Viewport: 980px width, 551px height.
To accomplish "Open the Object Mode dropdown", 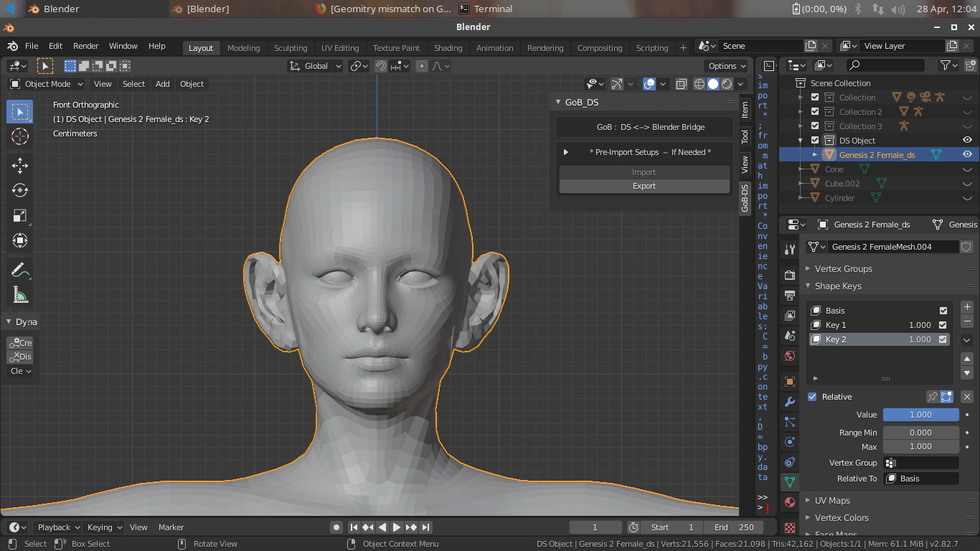I will 47,84.
